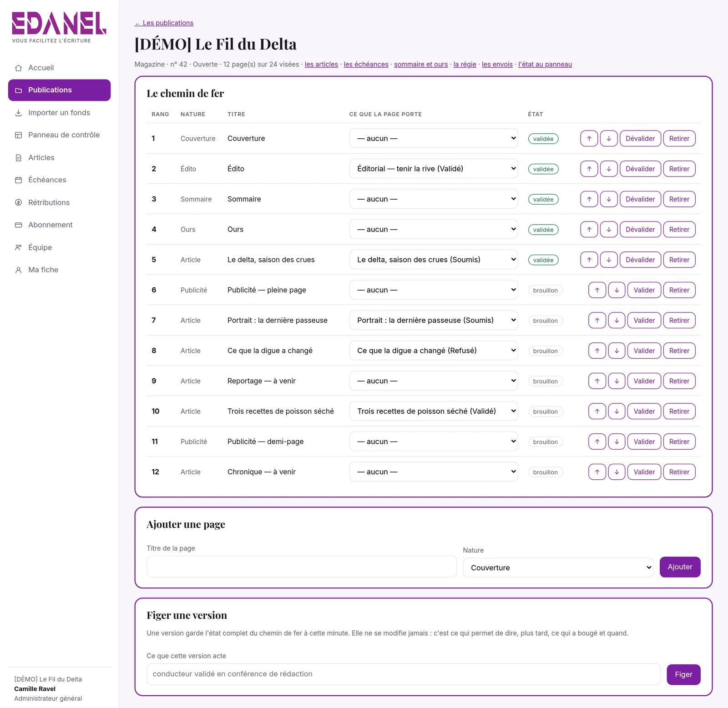The width and height of the screenshot is (728, 708).
Task: Open Accueil via the home icon
Action: tap(19, 68)
